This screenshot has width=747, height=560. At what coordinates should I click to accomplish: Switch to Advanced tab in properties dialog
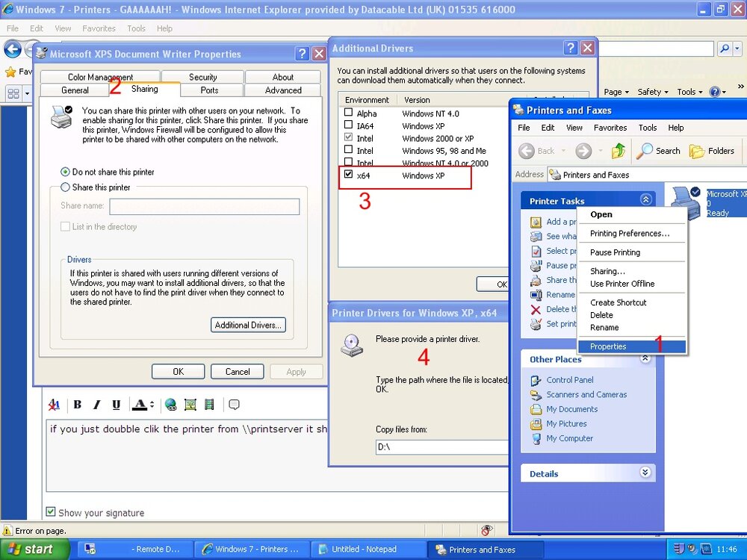point(283,90)
